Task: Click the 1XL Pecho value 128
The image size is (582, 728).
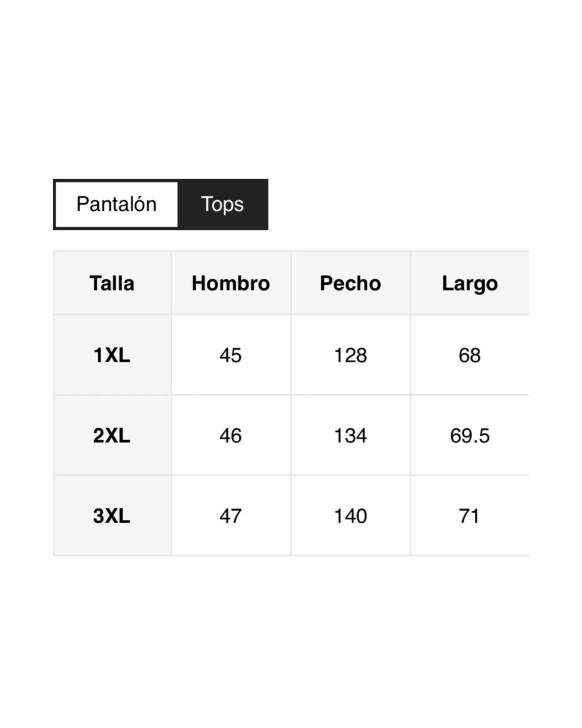Action: point(350,355)
